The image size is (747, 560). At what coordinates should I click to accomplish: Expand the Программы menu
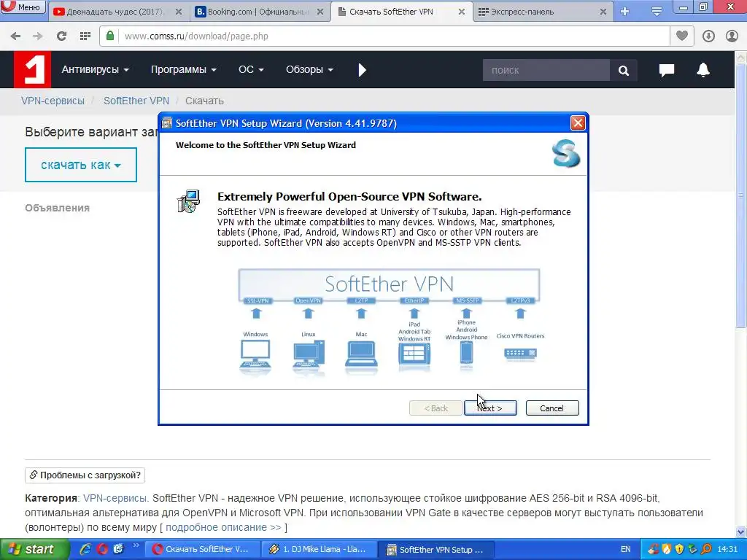click(x=183, y=69)
